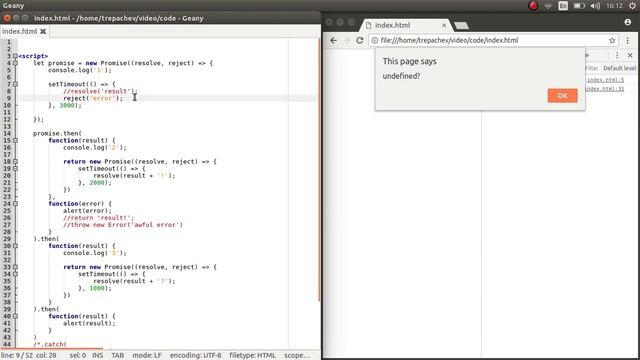Collapse the Promise fold at line 4
Image resolution: width=640 pixels, height=360 pixels.
click(x=15, y=63)
